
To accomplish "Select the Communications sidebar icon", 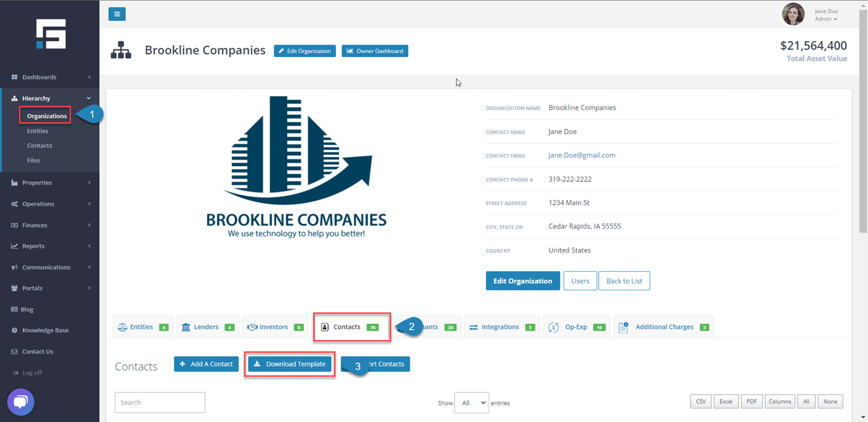I will (x=13, y=267).
